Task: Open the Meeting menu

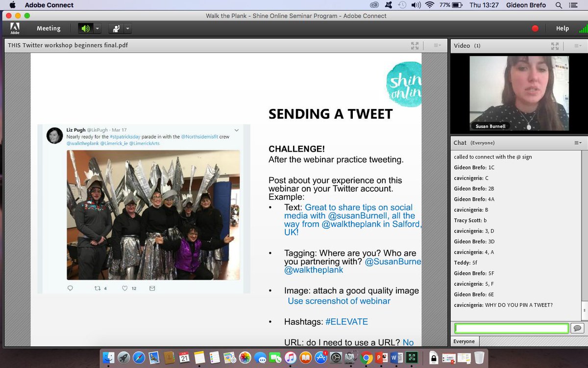Action: [x=49, y=28]
